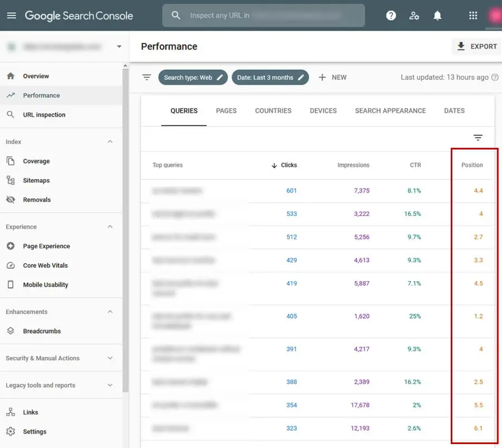Click the 533 clicks value

coord(291,214)
